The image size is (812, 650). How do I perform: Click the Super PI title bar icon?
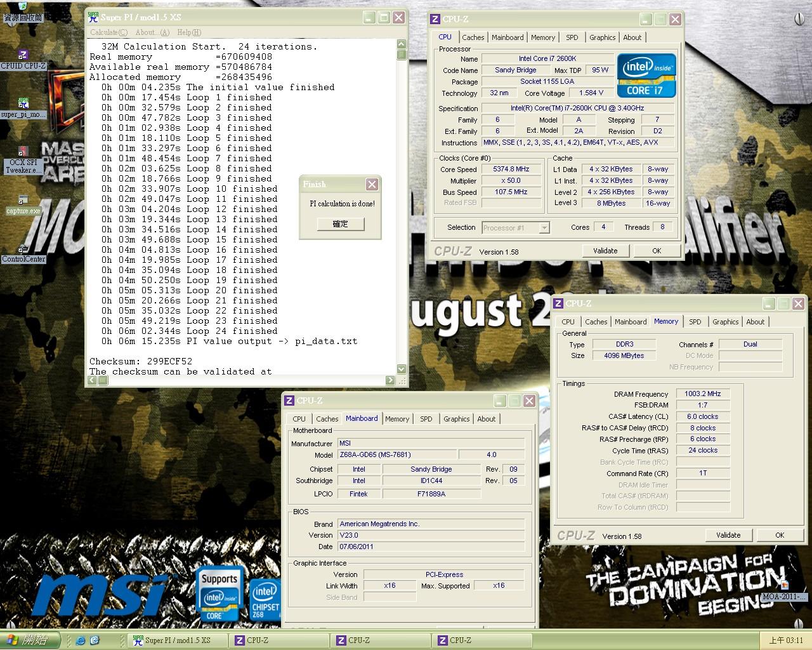tap(93, 17)
